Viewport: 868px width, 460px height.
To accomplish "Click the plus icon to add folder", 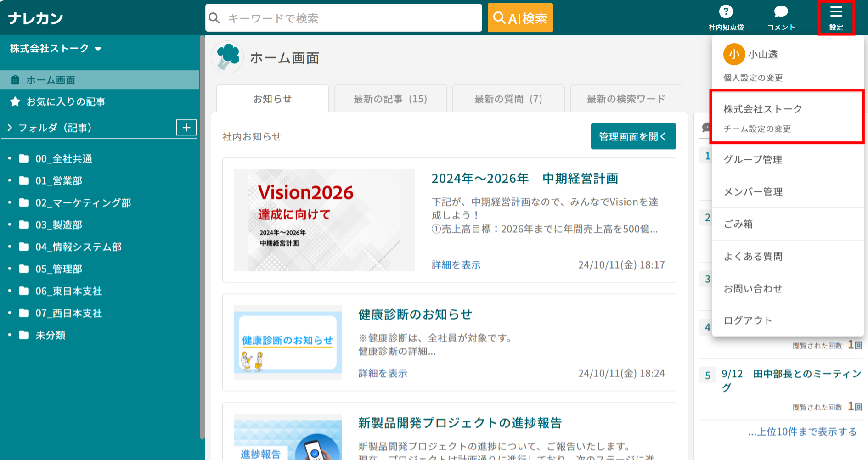I will point(186,128).
